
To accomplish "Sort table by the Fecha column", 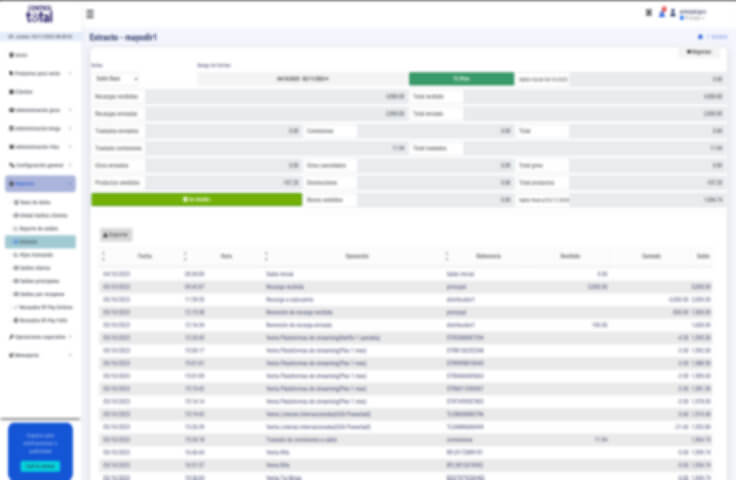I will 144,256.
